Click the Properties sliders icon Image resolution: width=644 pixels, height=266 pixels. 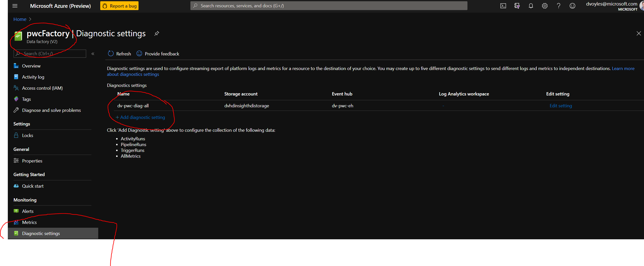tap(16, 161)
